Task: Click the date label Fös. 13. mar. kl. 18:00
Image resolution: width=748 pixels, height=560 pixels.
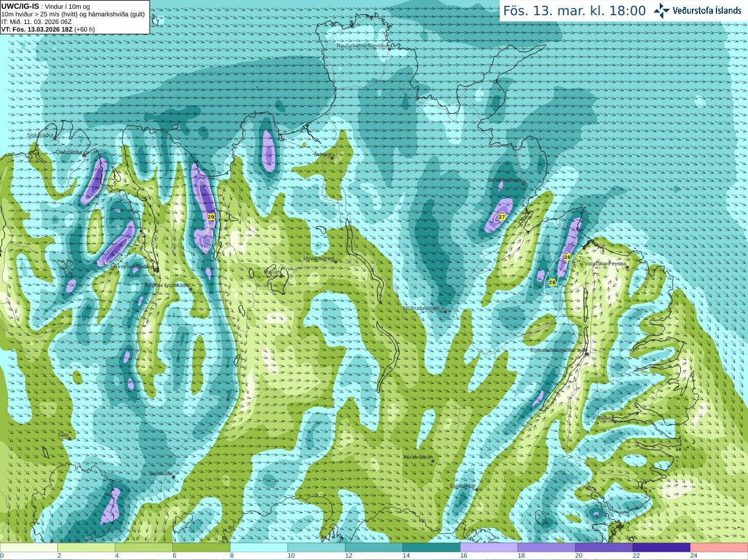Action: [x=574, y=11]
